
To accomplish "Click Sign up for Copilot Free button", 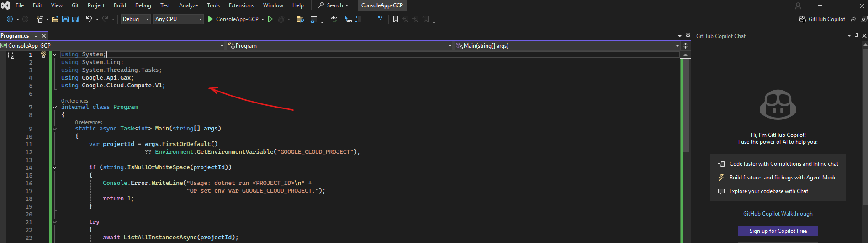I will (778, 231).
